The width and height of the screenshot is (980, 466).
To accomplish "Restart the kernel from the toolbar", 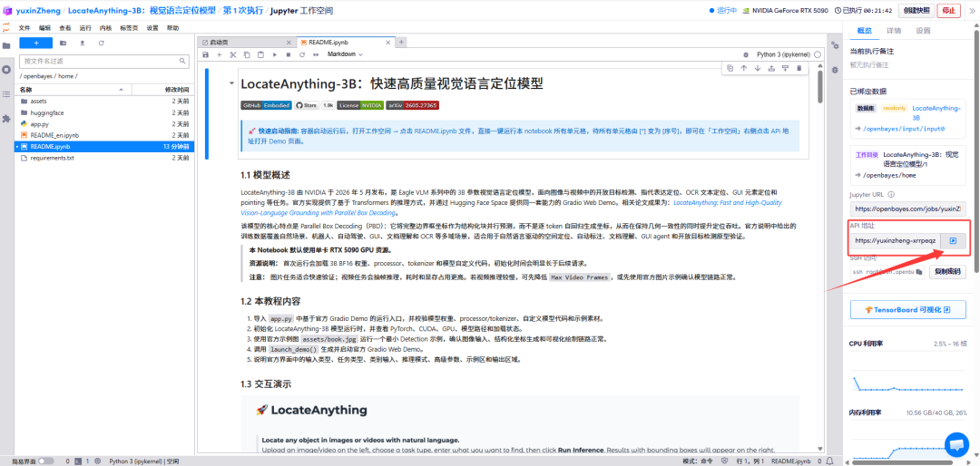I will click(x=302, y=55).
